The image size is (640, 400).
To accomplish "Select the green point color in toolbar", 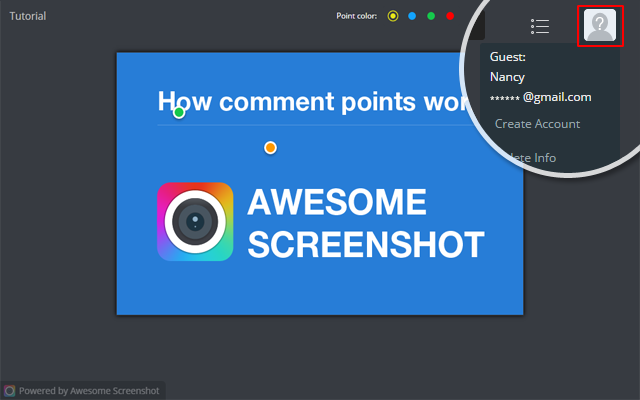I will point(431,16).
